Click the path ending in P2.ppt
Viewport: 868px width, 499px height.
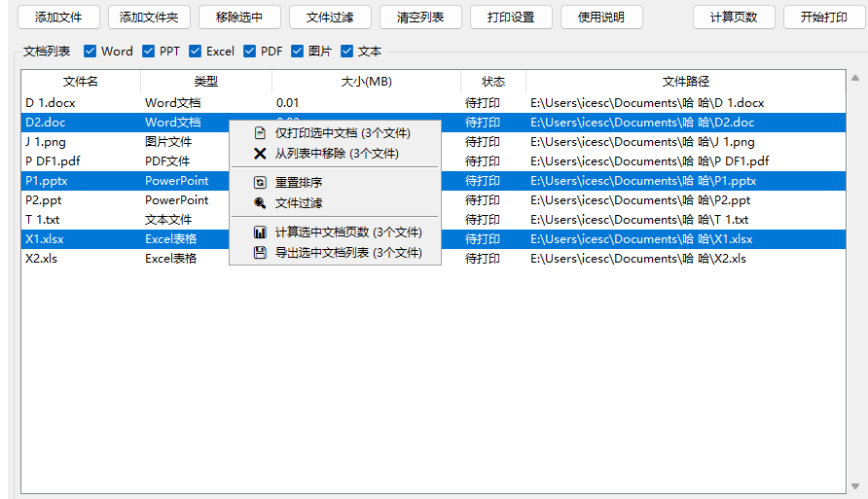[x=640, y=199]
